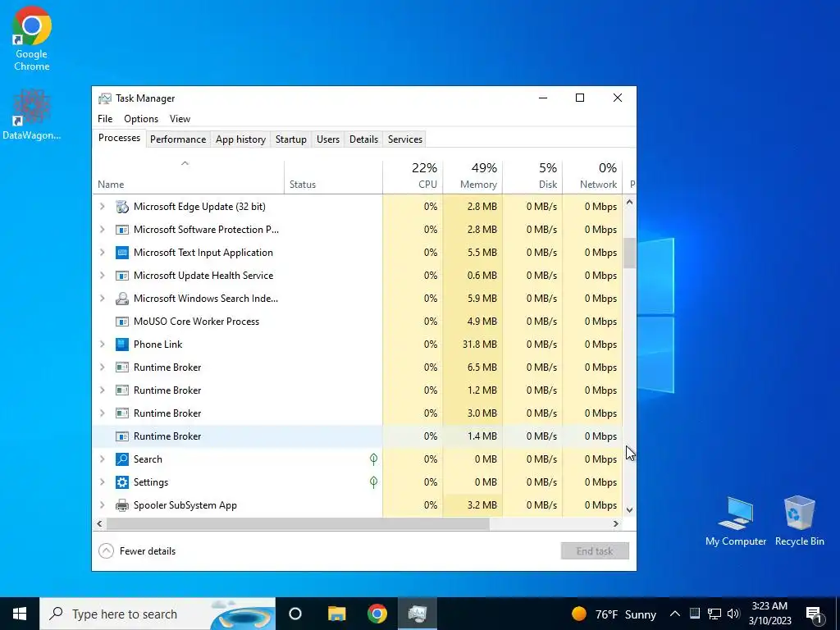Open the View menu
This screenshot has height=630, width=840.
(x=180, y=119)
